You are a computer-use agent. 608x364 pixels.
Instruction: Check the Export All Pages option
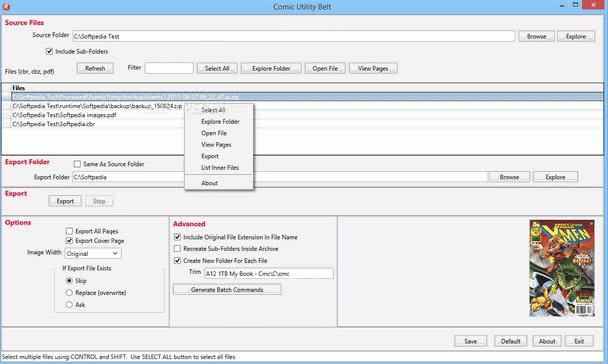click(69, 231)
